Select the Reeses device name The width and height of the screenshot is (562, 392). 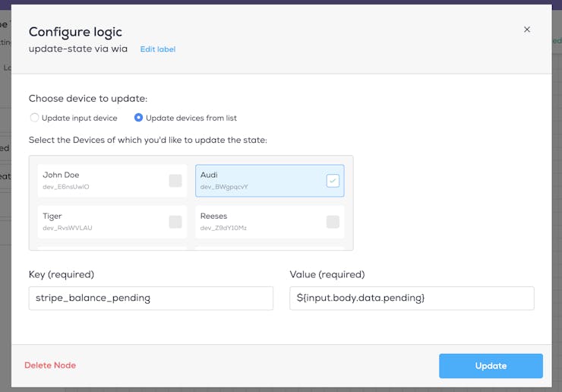[x=213, y=216]
